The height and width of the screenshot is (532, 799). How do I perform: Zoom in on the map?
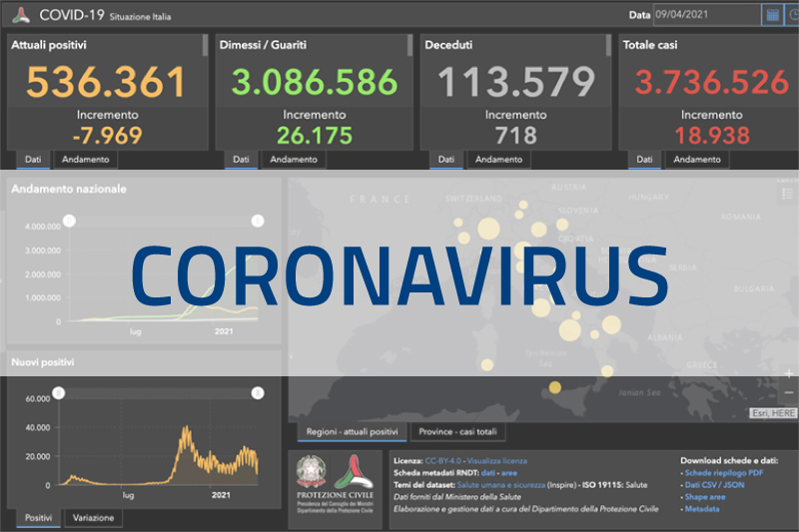[x=789, y=373]
